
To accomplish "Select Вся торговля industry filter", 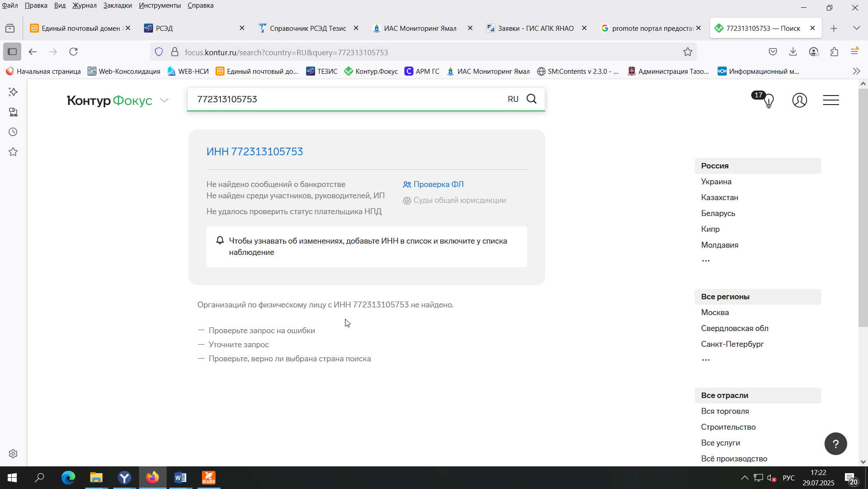I will 725,411.
